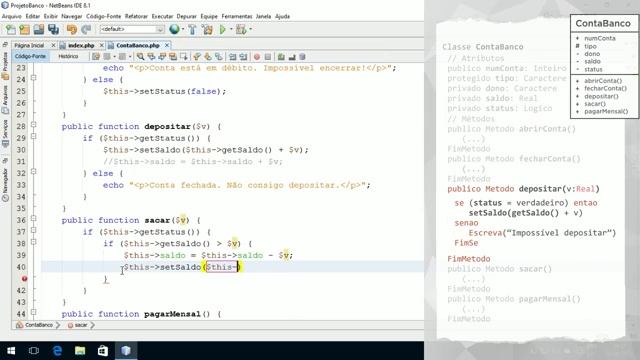Viewport: 640px width, 360px height.
Task: Click the Shift Line Left icon
Action: 233,57
